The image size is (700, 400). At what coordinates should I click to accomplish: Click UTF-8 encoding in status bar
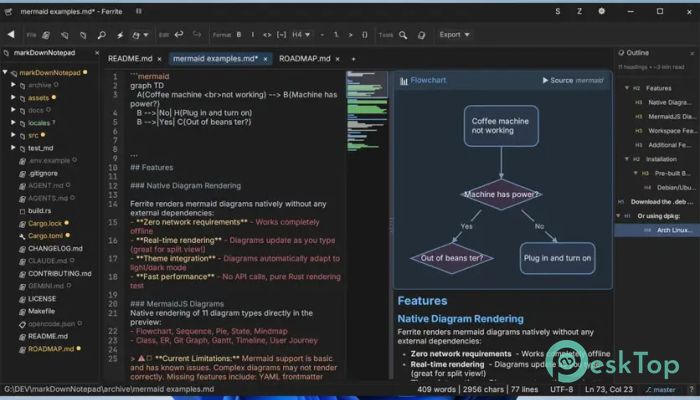tap(562, 389)
